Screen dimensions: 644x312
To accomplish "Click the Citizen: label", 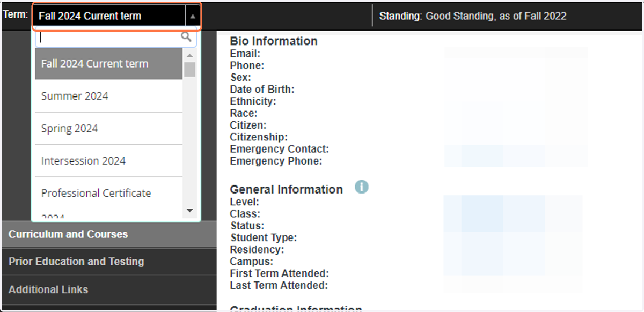I will (x=248, y=125).
